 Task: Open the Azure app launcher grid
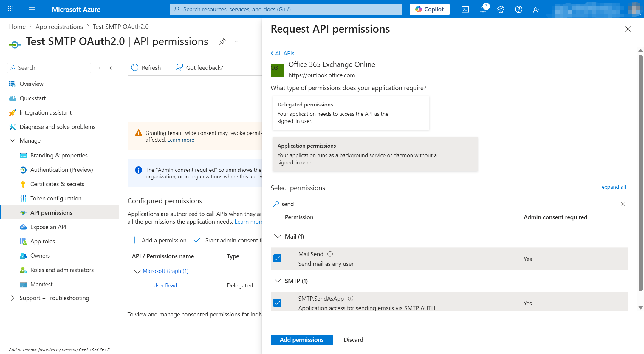click(11, 9)
